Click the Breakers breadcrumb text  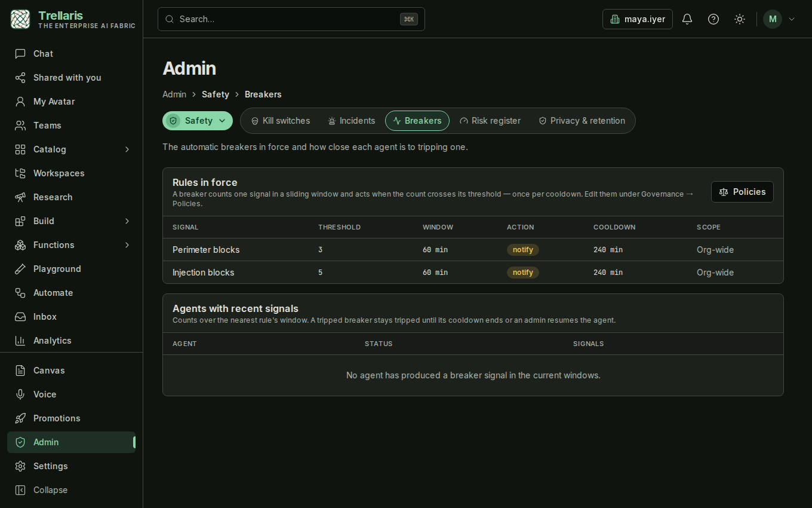[x=263, y=94]
